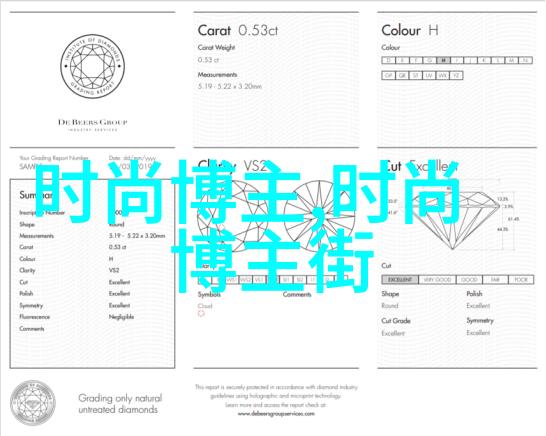Image resolution: width=546 pixels, height=436 pixels.
Task: Select the VERY GOOD box in the cut scale
Action: (x=437, y=280)
